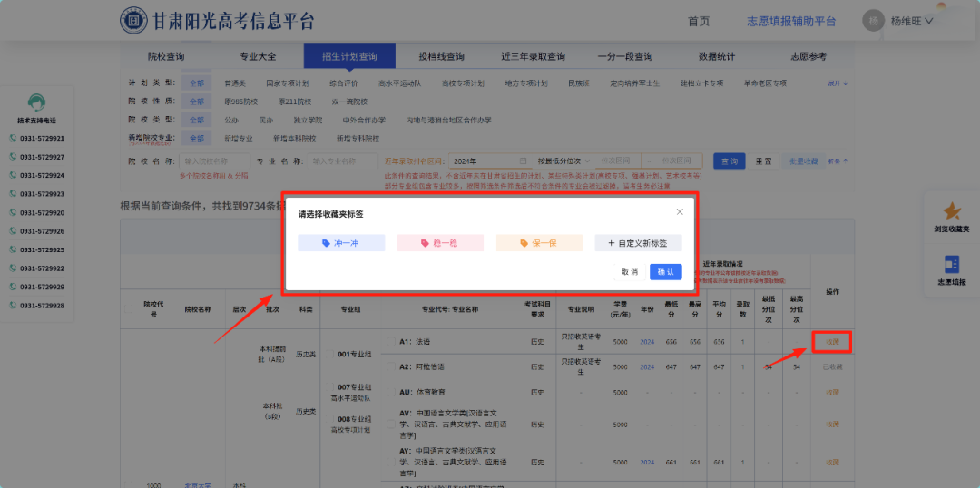Confirm with the 确认 button

tap(665, 272)
